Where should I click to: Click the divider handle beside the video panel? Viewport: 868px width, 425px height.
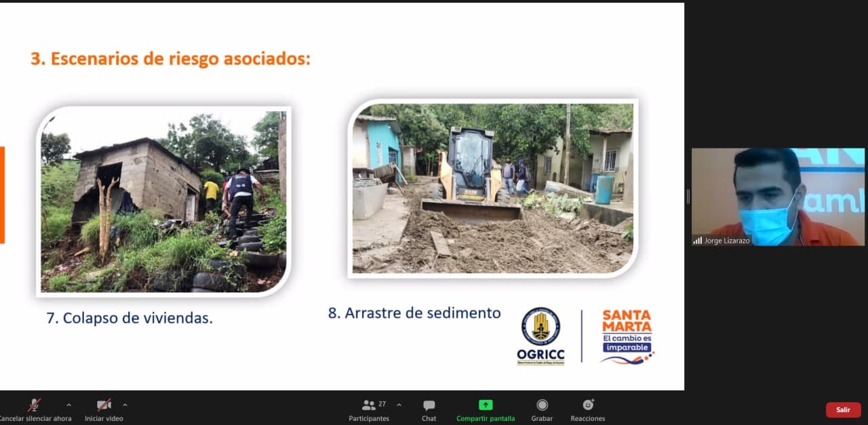(x=688, y=197)
